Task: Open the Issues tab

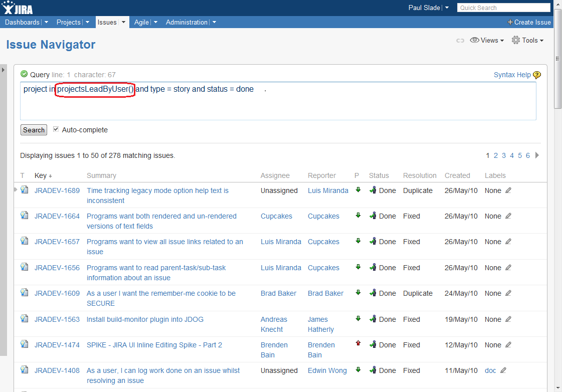Action: [107, 22]
